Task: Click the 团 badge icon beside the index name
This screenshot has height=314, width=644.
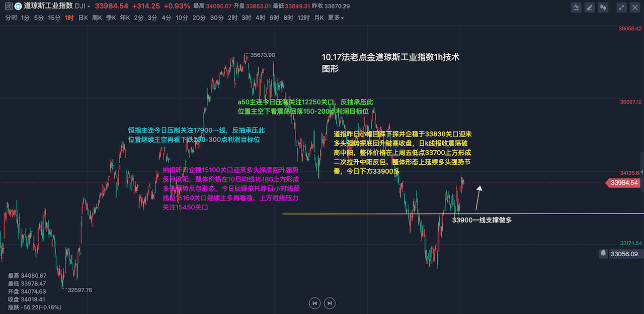Action: point(8,7)
